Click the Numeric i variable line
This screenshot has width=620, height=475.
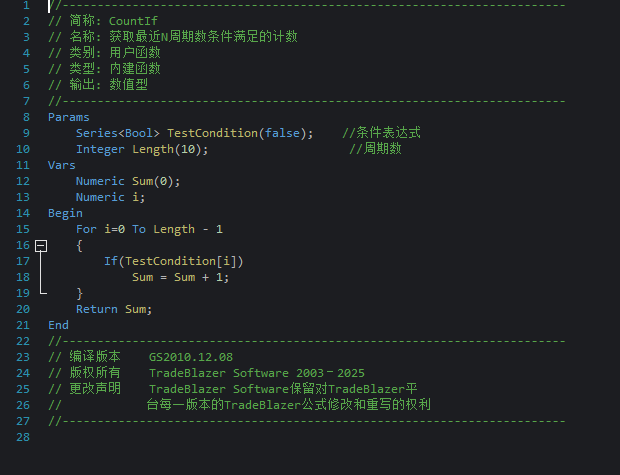(x=110, y=197)
